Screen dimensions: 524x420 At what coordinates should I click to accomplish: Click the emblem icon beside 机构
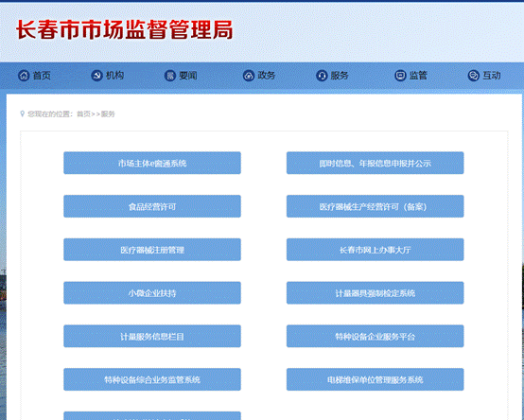[x=96, y=76]
